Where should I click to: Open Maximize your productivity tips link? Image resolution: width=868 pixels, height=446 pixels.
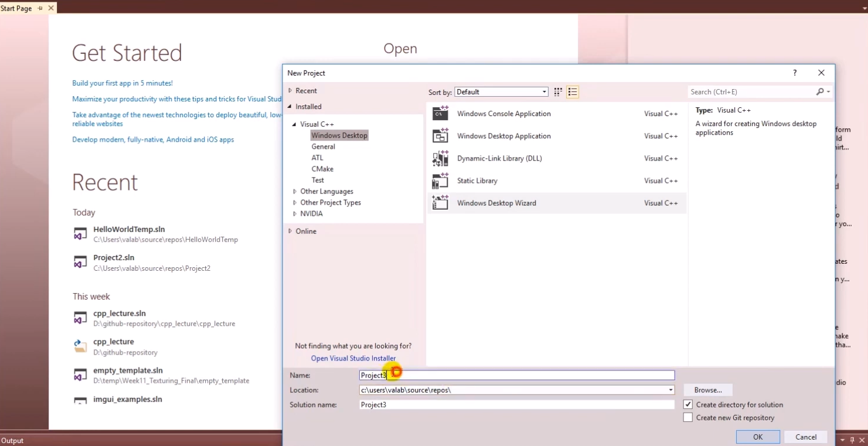pos(177,99)
